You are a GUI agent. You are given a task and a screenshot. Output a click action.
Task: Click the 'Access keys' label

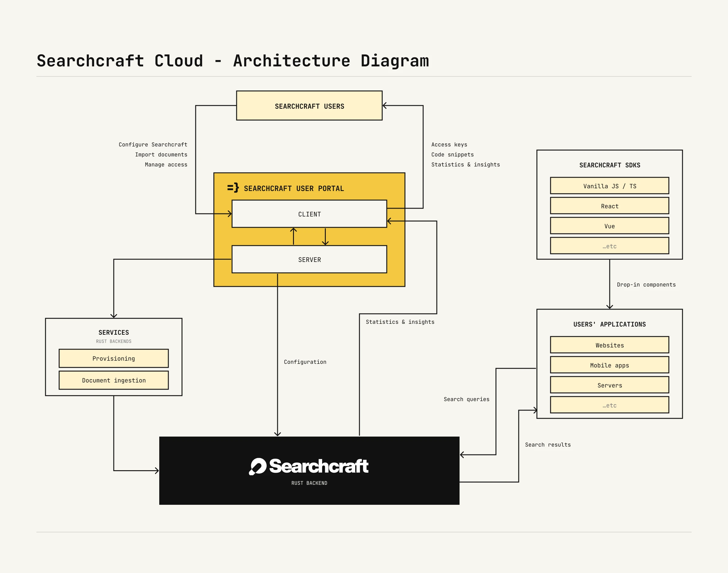(x=449, y=145)
